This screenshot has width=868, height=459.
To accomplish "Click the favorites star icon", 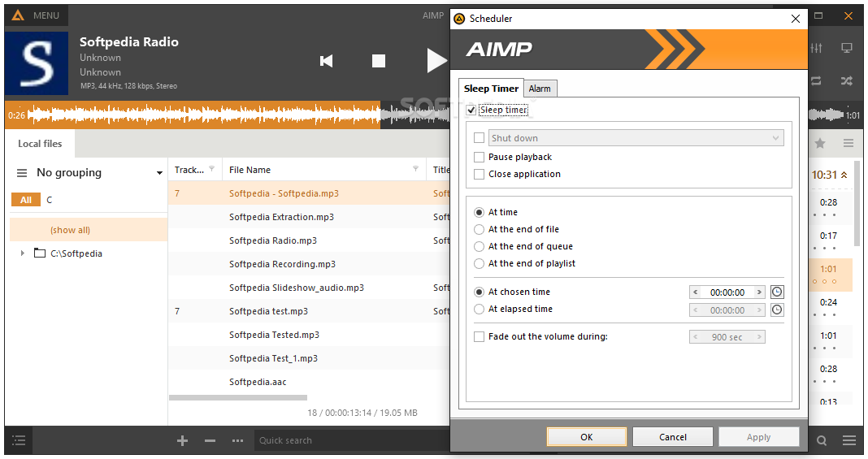I will click(820, 144).
